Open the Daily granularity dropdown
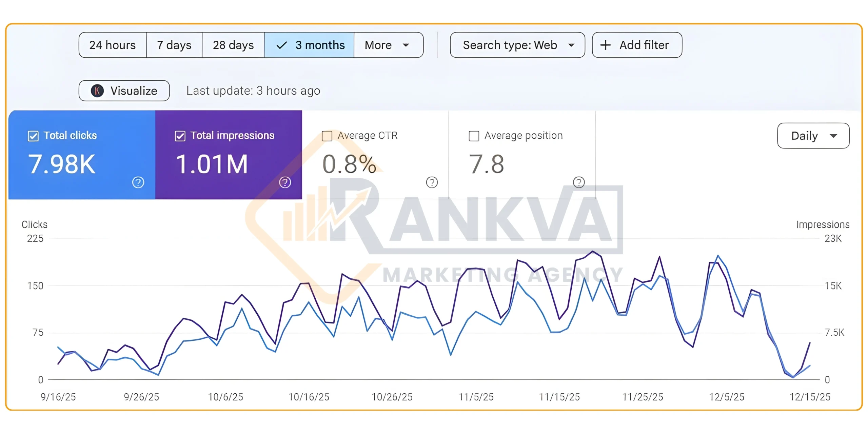The width and height of the screenshot is (868, 434). (813, 136)
